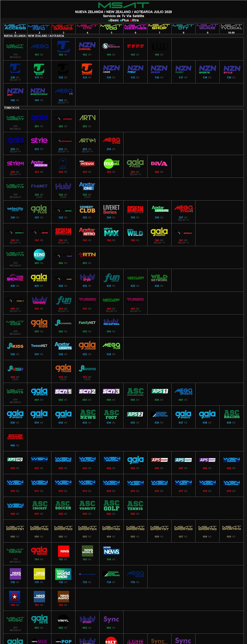Image resolution: width=247 pixels, height=644 pixels.
Task: Open the MSAT ACCESS tab
Action: 15,27
